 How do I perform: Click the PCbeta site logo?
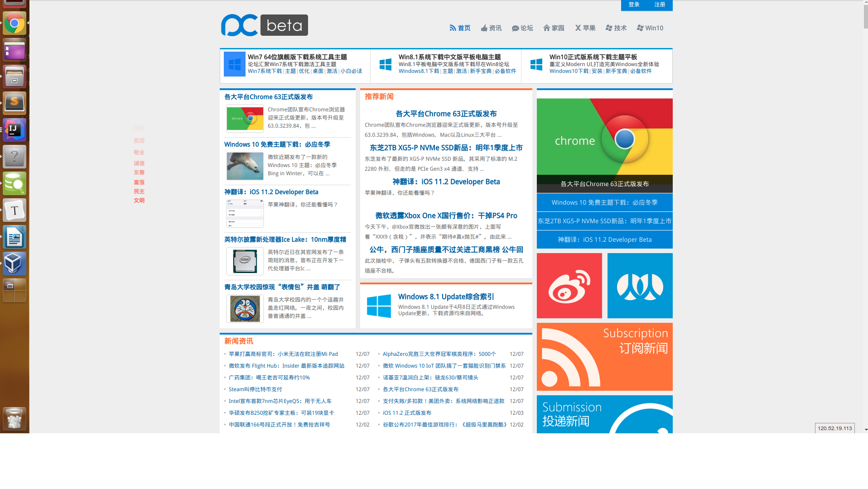pyautogui.click(x=265, y=25)
